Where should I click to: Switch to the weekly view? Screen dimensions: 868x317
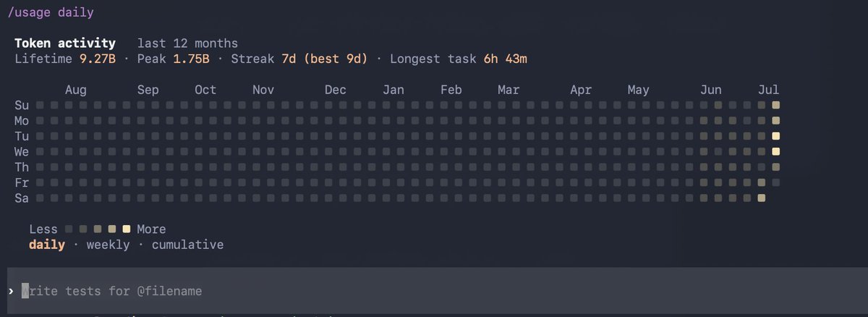pyautogui.click(x=108, y=245)
